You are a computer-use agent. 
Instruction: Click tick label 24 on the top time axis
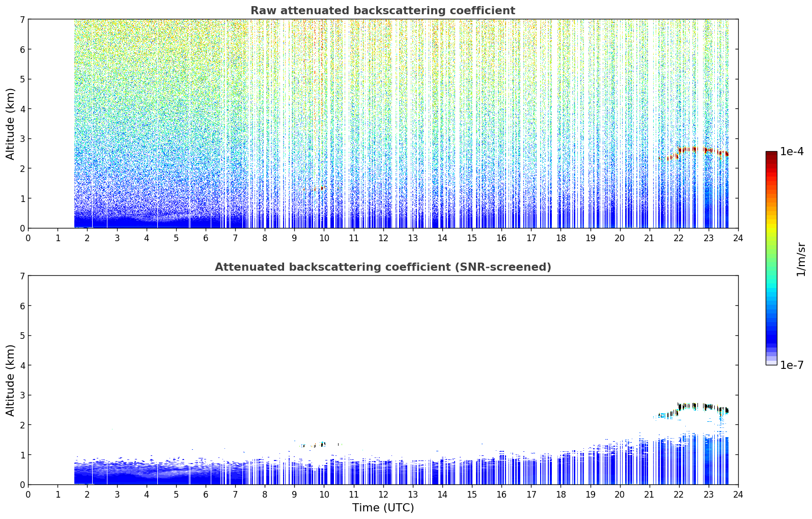pyautogui.click(x=738, y=238)
